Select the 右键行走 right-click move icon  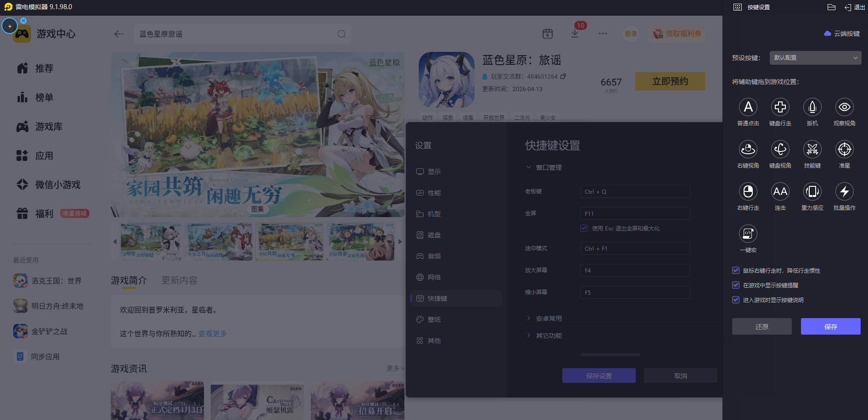tap(748, 191)
